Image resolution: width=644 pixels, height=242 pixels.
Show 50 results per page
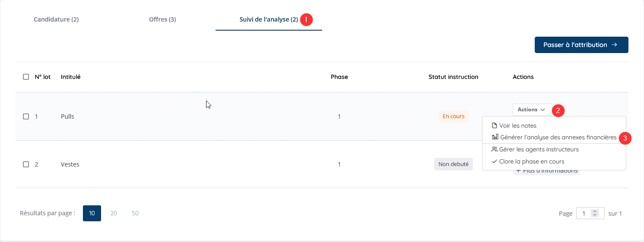(x=135, y=213)
